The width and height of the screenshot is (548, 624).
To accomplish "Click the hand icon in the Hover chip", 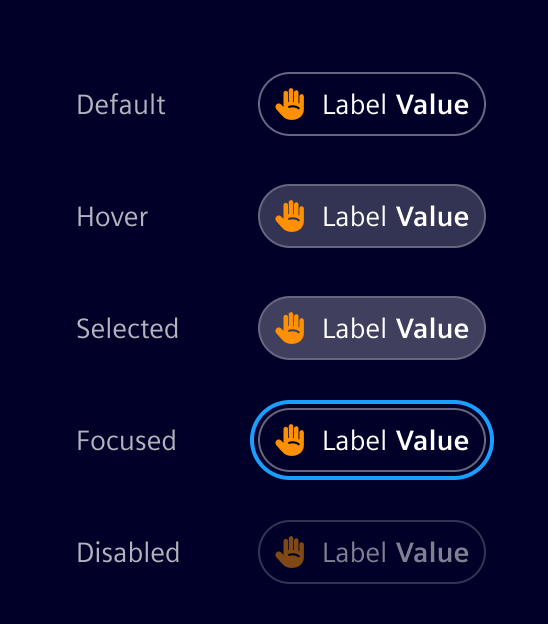I will tap(290, 216).
